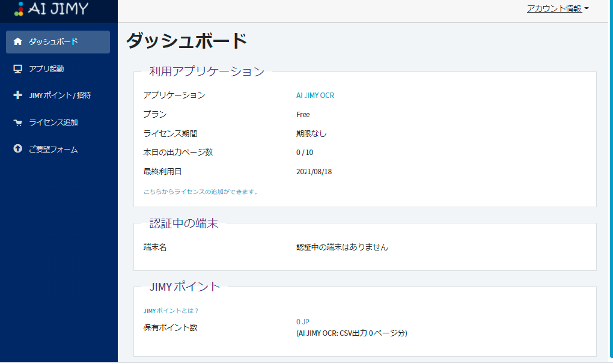Click the 0 JP points link

[x=302, y=322]
